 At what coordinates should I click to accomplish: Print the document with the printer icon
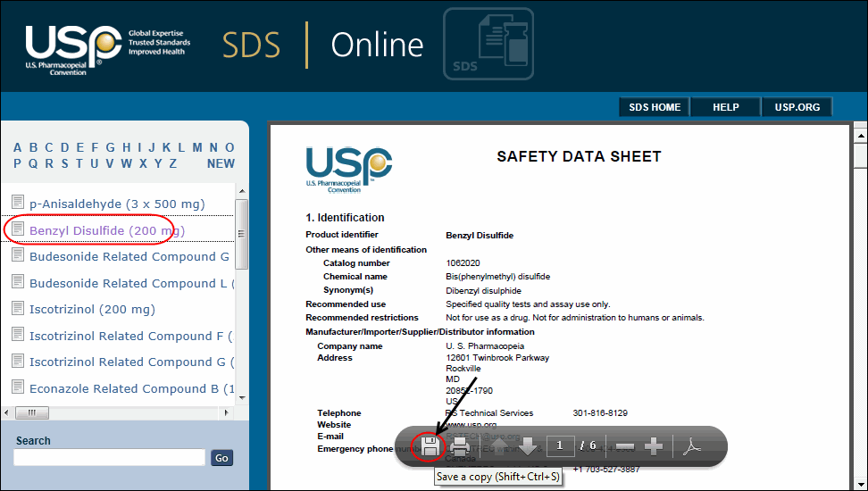point(460,446)
